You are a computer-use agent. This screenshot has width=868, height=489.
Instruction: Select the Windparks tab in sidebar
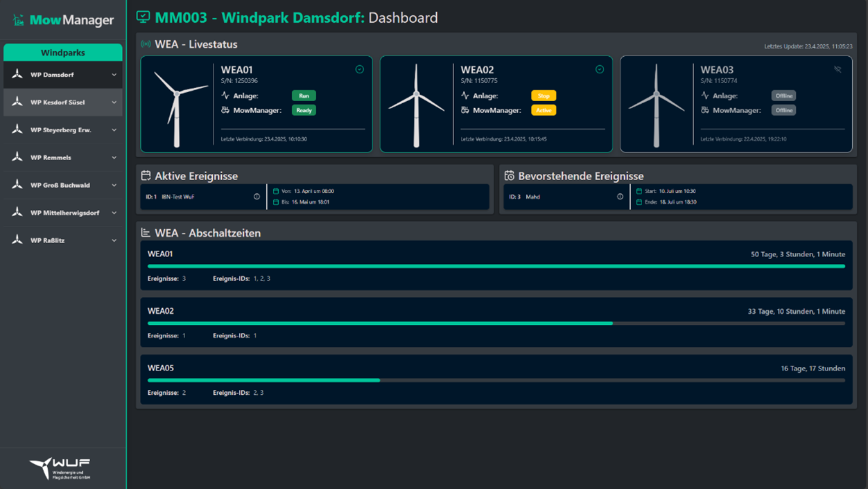click(62, 53)
